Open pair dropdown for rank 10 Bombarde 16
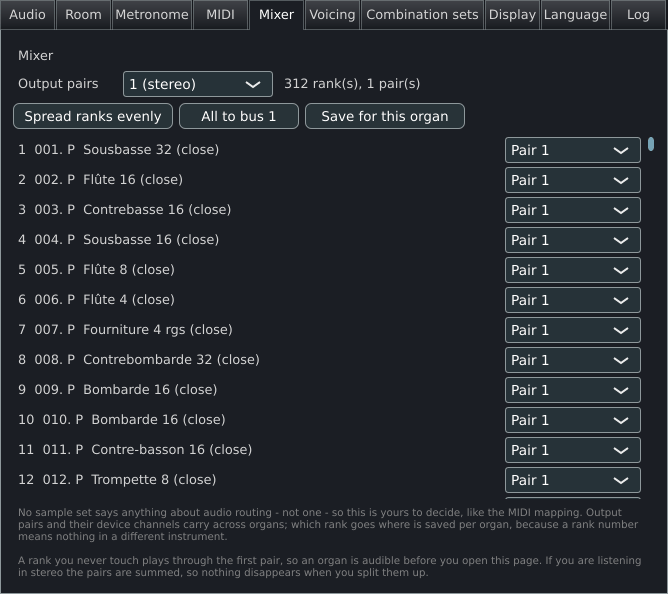 (x=573, y=420)
